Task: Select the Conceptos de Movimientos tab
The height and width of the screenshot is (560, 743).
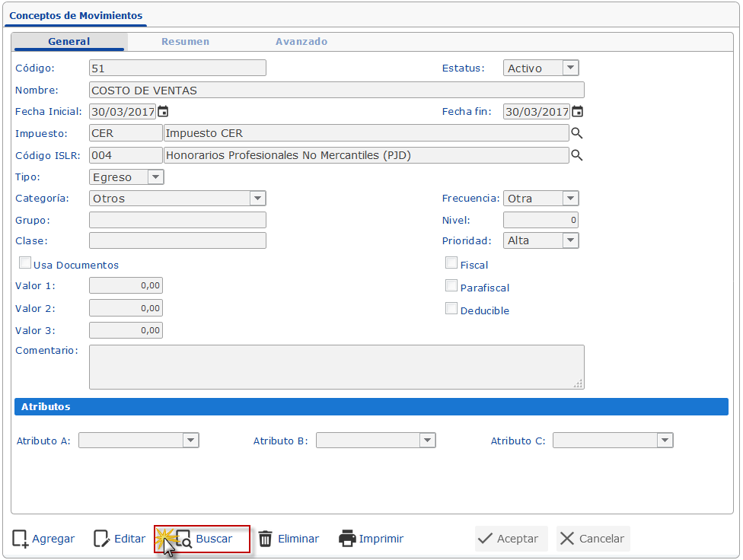Action: click(76, 16)
